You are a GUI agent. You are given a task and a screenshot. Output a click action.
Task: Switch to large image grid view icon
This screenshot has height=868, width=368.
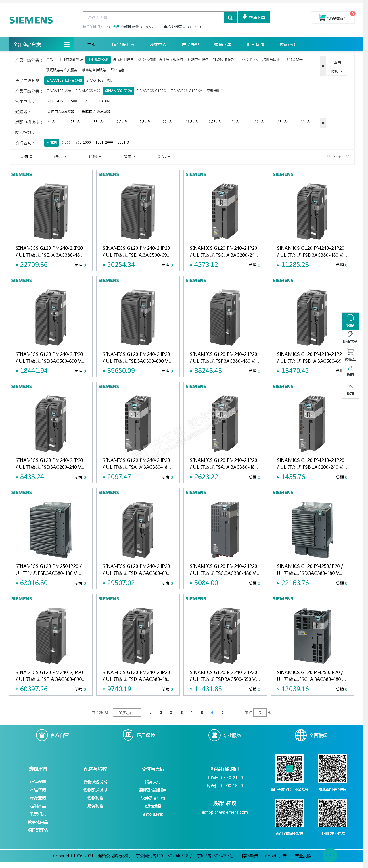31,157
